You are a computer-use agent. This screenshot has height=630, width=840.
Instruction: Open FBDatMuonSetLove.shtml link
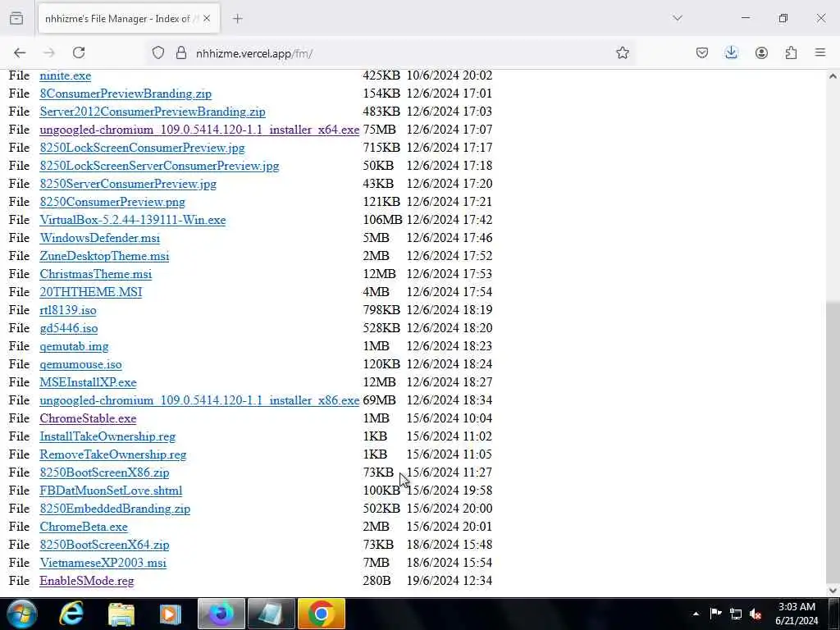[111, 491]
